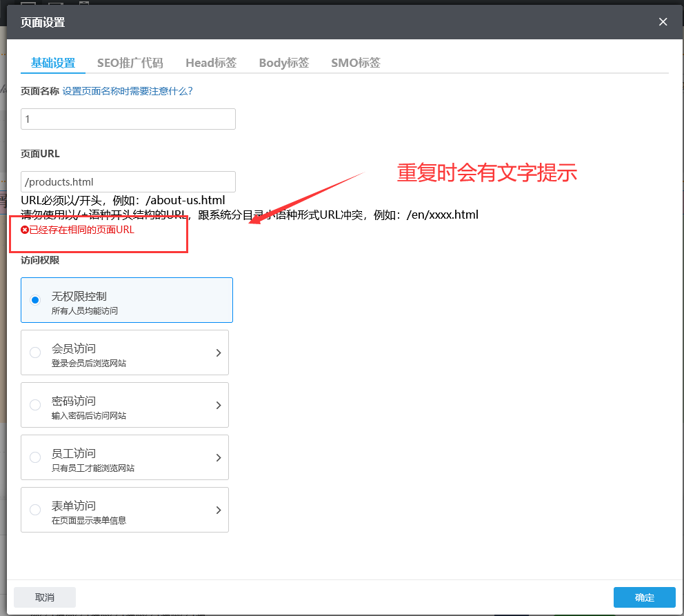Click the blue 确定 button
This screenshot has width=684, height=616.
point(645,597)
